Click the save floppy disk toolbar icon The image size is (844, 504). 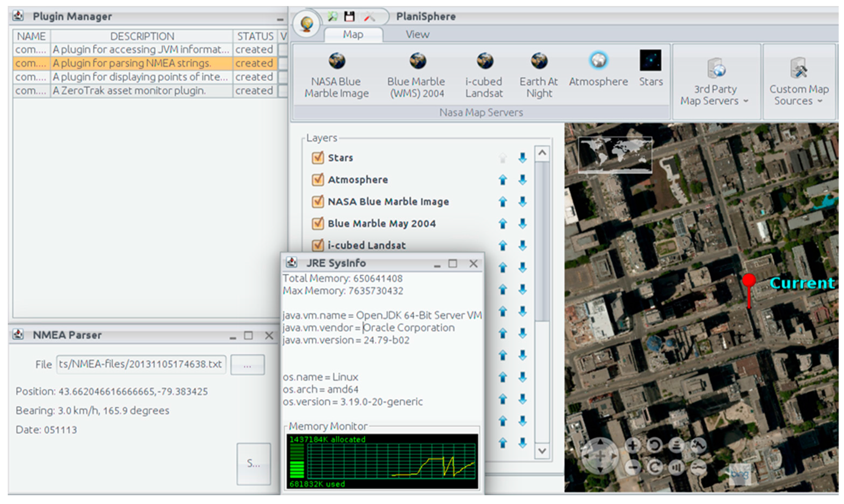click(x=349, y=16)
